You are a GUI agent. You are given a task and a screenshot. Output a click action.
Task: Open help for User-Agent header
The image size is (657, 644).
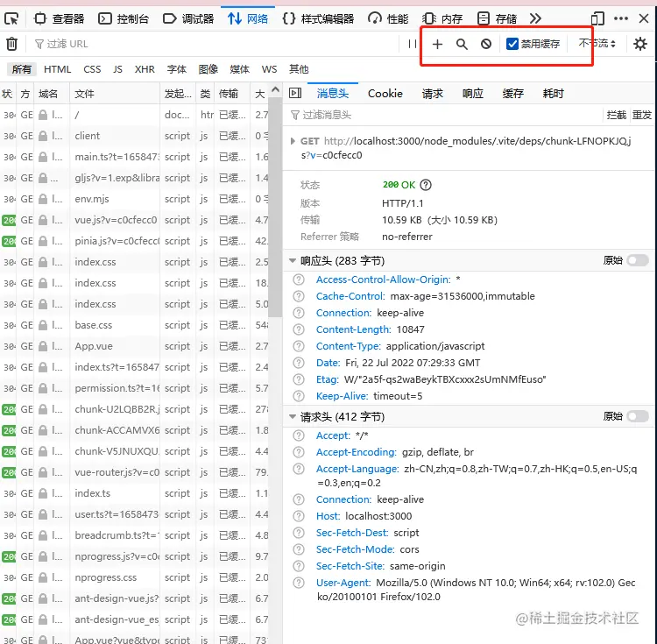pyautogui.click(x=299, y=583)
